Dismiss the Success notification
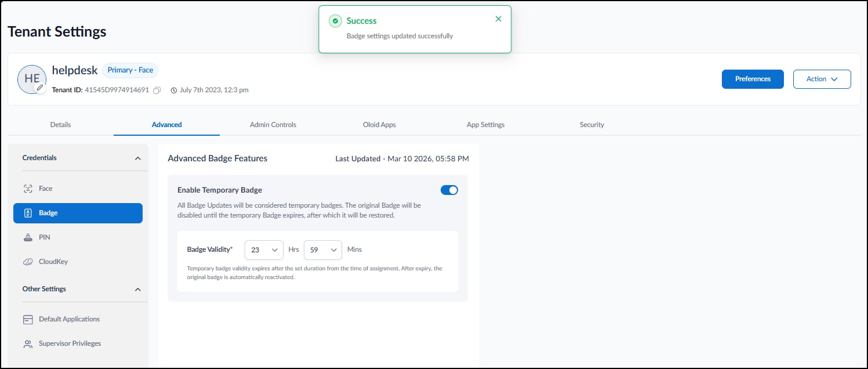Screen dimensions: 868x369 click(499, 19)
